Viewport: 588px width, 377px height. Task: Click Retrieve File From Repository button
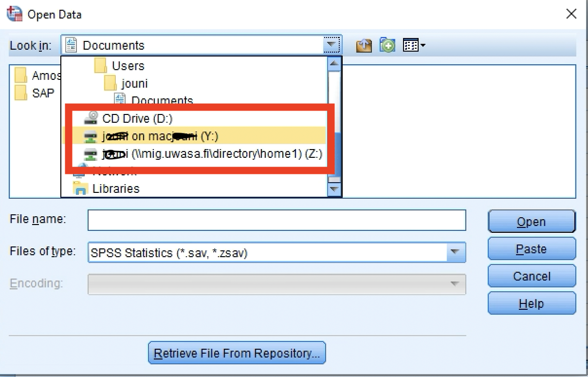[237, 353]
